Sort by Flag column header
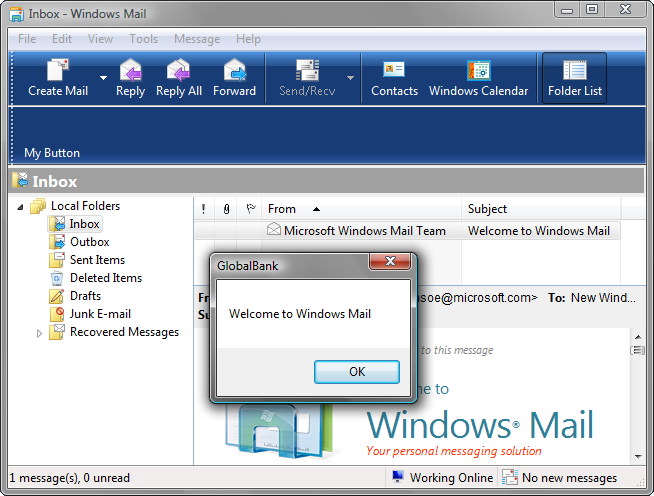 tap(250, 209)
